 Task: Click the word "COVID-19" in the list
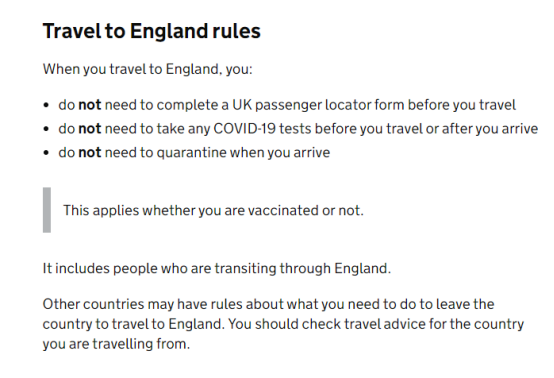click(244, 129)
